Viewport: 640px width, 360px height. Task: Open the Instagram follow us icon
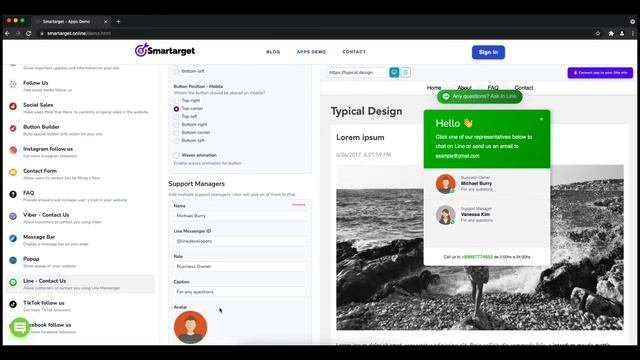pos(13,150)
